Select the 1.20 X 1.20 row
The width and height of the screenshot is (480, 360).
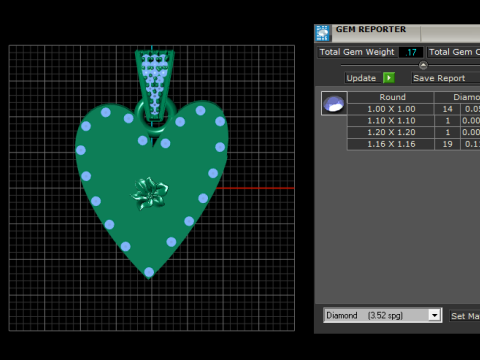coord(413,132)
